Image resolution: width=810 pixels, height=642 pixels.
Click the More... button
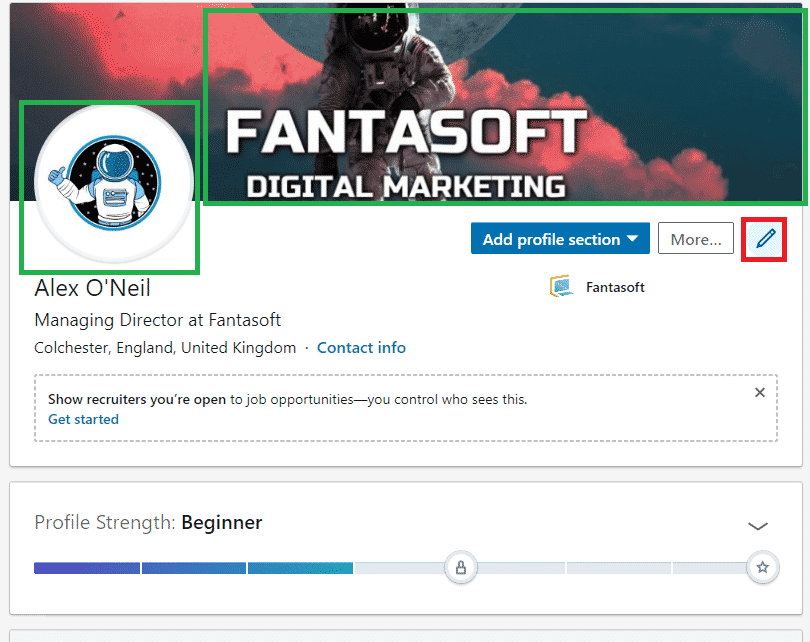pos(695,239)
